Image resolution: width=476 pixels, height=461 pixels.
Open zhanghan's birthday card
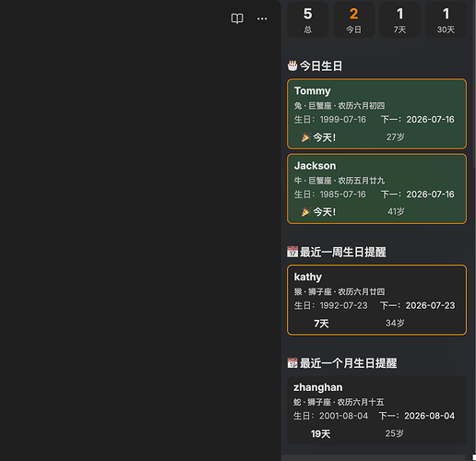click(x=376, y=410)
